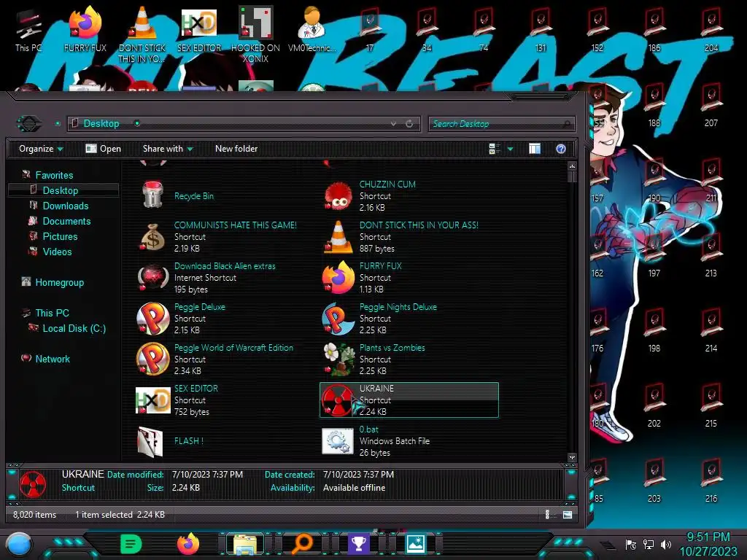
Task: Expand address bar history dropdown
Action: tap(393, 124)
